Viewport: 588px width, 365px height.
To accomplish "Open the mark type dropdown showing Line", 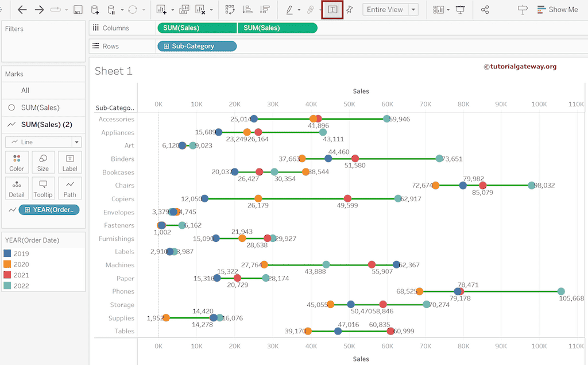I will coord(43,141).
